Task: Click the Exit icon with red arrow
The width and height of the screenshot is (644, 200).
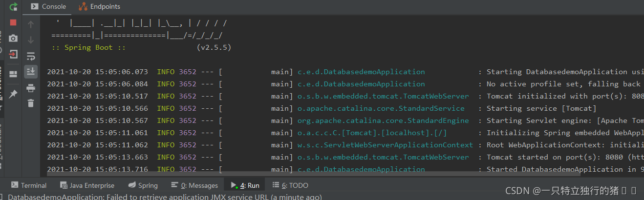Action: click(14, 54)
